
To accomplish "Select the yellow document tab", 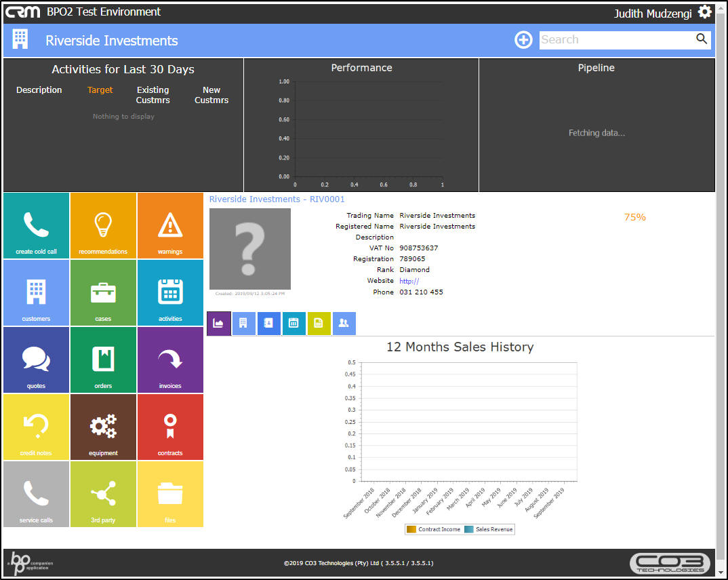I will click(x=319, y=324).
